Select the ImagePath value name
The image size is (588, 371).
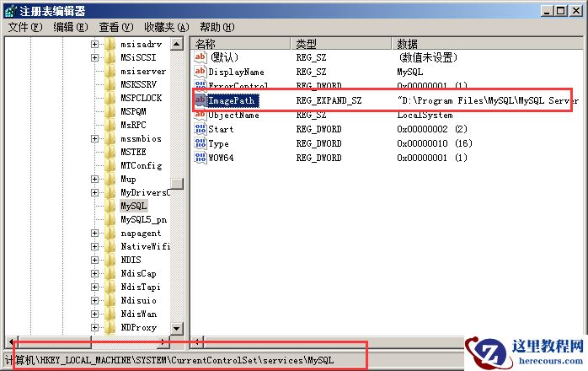pos(233,100)
